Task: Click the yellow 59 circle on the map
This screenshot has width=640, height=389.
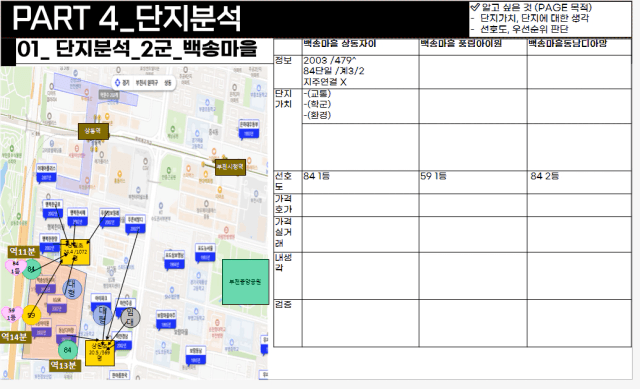Action: pos(31,315)
